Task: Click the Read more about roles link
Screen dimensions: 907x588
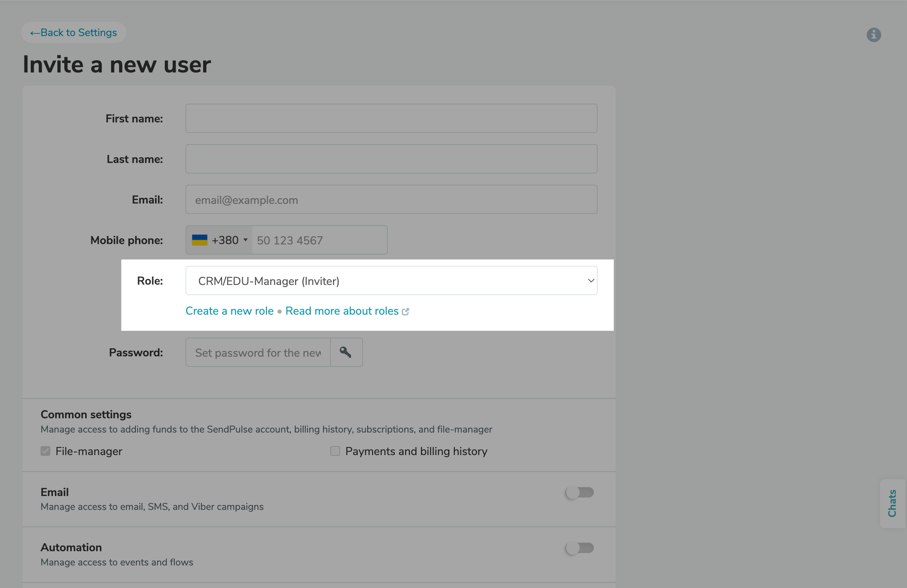Action: point(342,311)
